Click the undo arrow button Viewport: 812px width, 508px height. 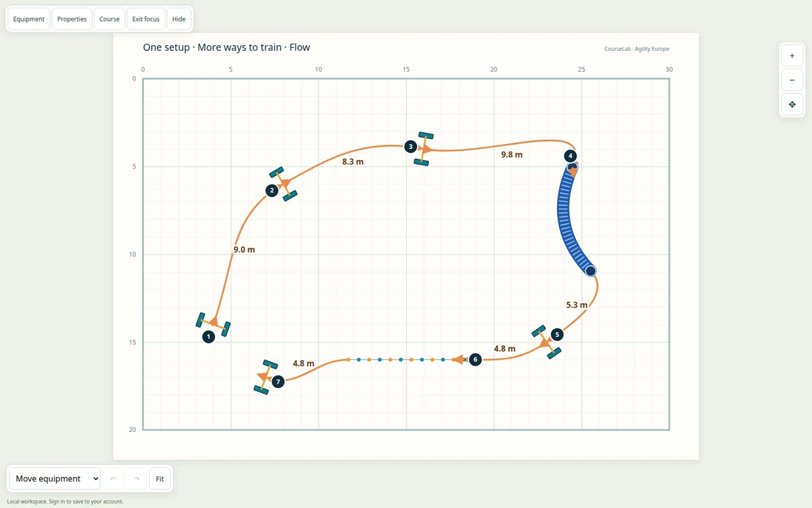[114, 479]
